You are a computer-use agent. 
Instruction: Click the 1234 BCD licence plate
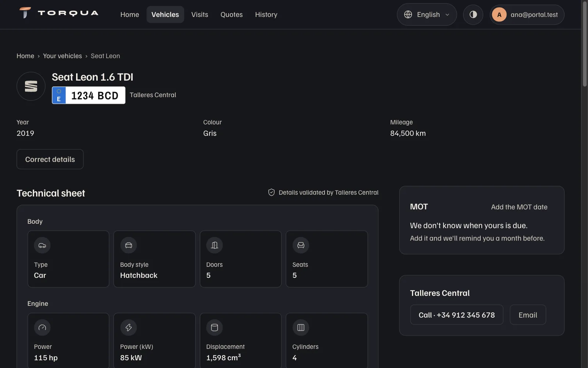click(89, 95)
